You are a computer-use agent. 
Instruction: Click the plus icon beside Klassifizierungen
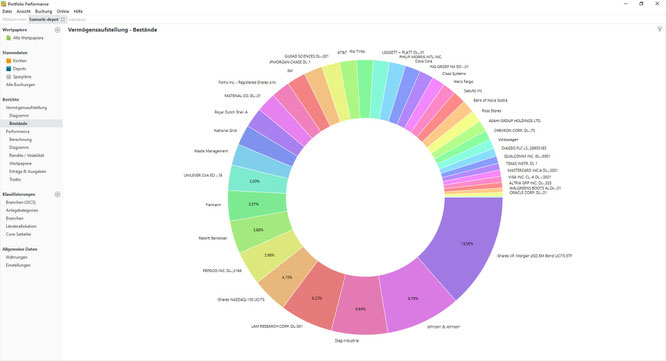pyautogui.click(x=57, y=195)
